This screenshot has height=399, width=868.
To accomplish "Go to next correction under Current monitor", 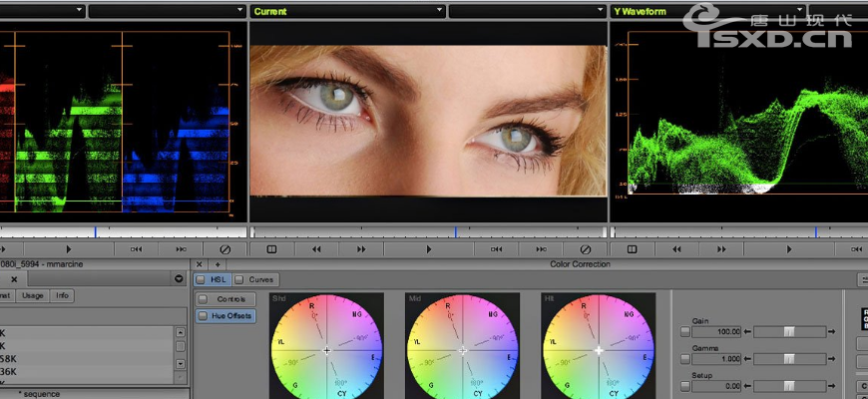I will (x=542, y=249).
